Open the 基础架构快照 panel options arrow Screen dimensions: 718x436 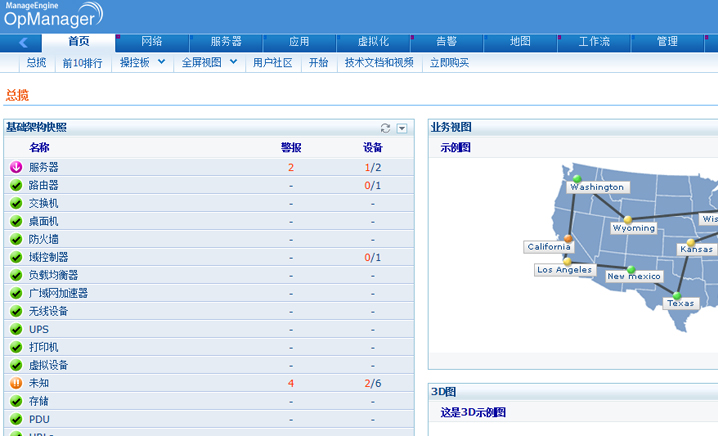tap(402, 128)
